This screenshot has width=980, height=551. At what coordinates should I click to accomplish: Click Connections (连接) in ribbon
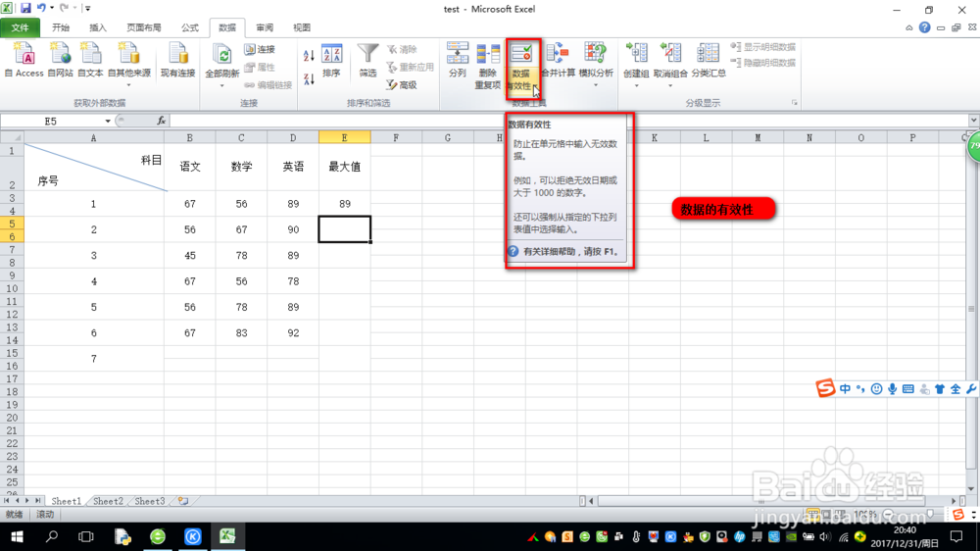[260, 49]
